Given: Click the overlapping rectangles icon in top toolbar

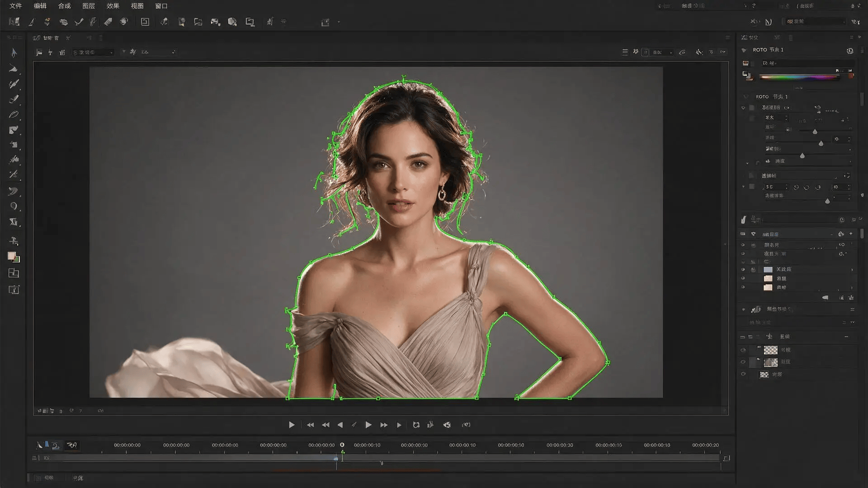Looking at the screenshot, I should [x=250, y=22].
